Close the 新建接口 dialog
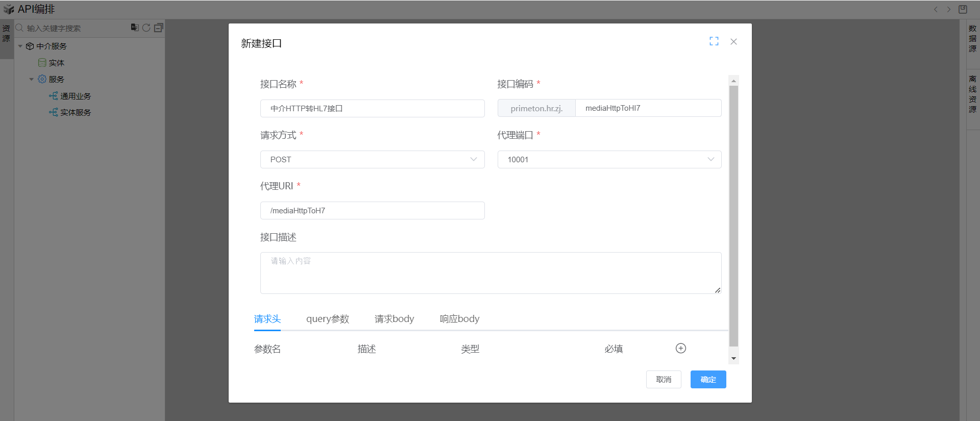 click(733, 41)
